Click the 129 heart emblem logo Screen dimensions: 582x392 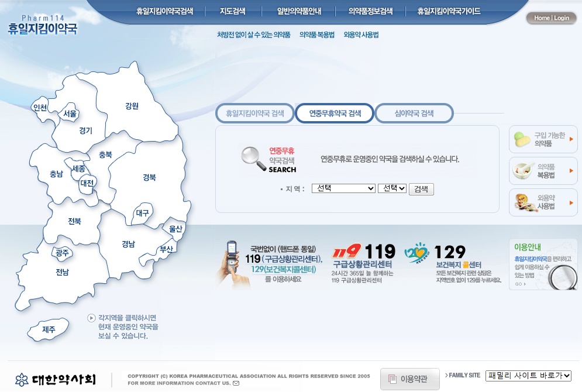pos(416,253)
